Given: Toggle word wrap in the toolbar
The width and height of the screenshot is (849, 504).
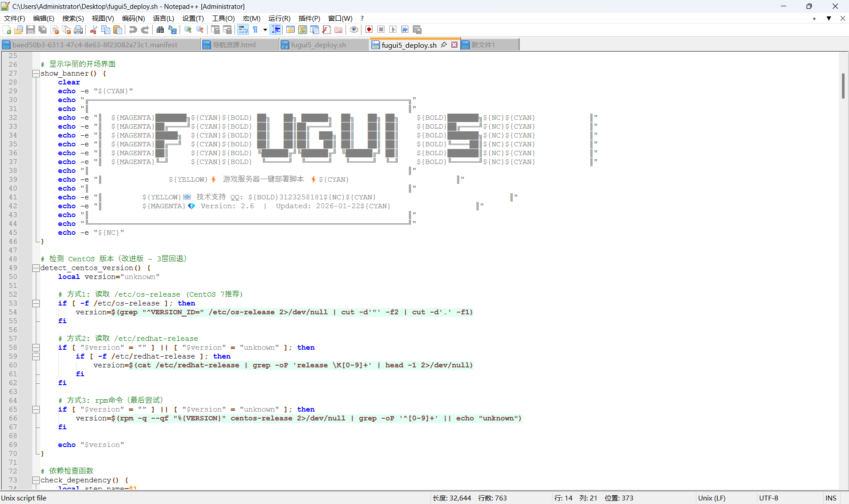Looking at the screenshot, I should pyautogui.click(x=243, y=29).
